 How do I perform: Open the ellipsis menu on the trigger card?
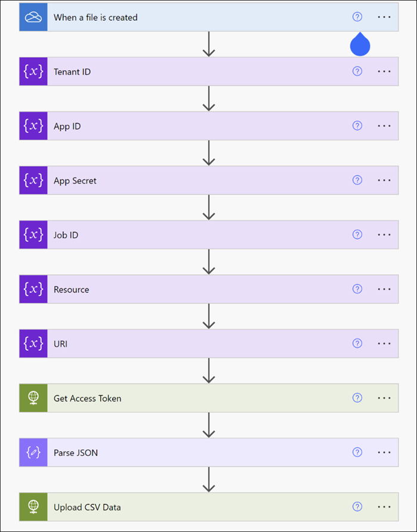pyautogui.click(x=384, y=17)
